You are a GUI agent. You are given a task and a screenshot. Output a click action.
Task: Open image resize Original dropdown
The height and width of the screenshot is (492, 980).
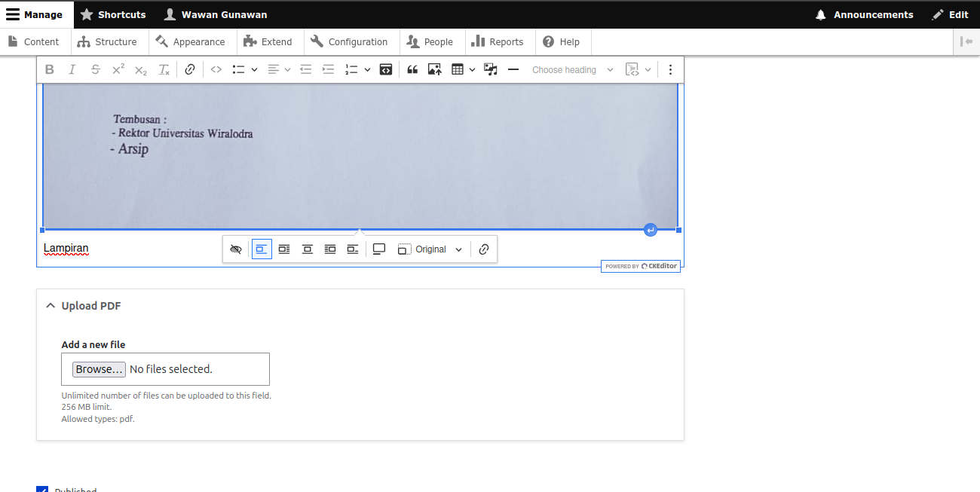pos(430,249)
